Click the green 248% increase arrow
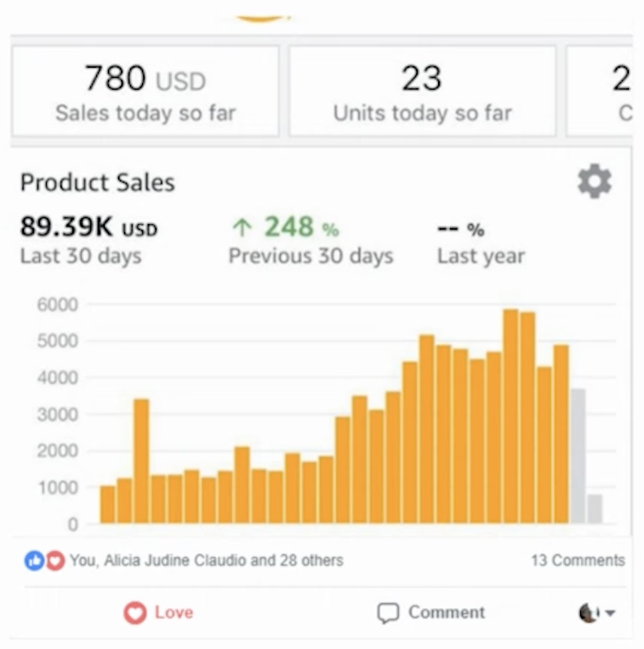 (x=242, y=228)
